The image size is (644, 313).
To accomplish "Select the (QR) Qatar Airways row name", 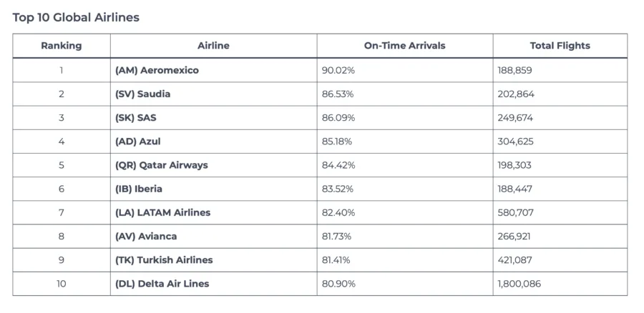I will click(161, 165).
